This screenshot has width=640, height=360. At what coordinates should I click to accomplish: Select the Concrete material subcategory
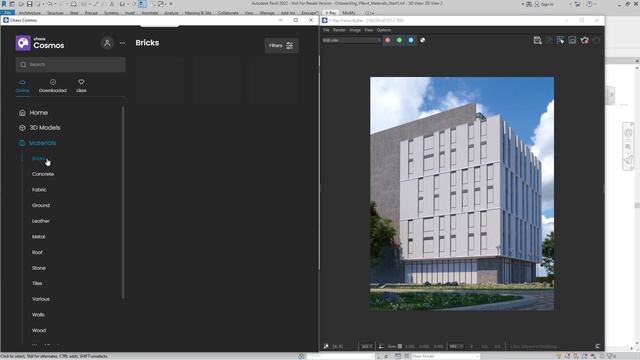pyautogui.click(x=43, y=174)
